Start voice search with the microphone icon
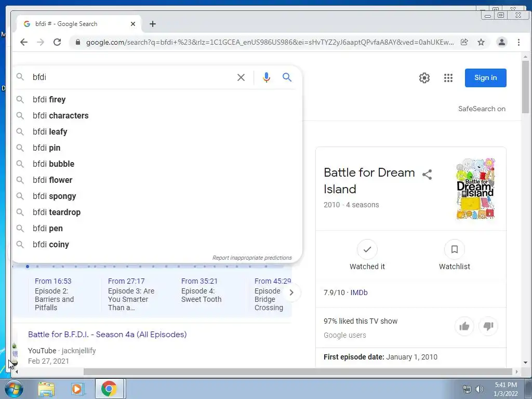The image size is (532, 399). point(267,77)
